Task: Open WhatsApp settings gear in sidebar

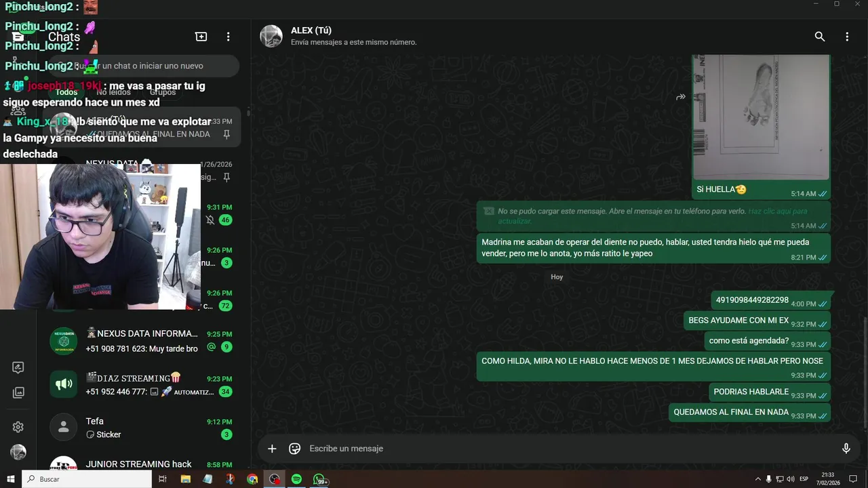Action: pos(18,427)
